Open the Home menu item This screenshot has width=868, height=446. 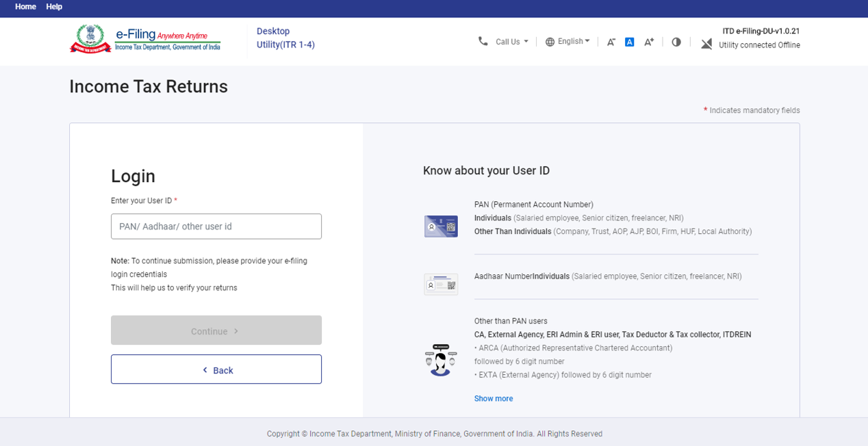25,7
